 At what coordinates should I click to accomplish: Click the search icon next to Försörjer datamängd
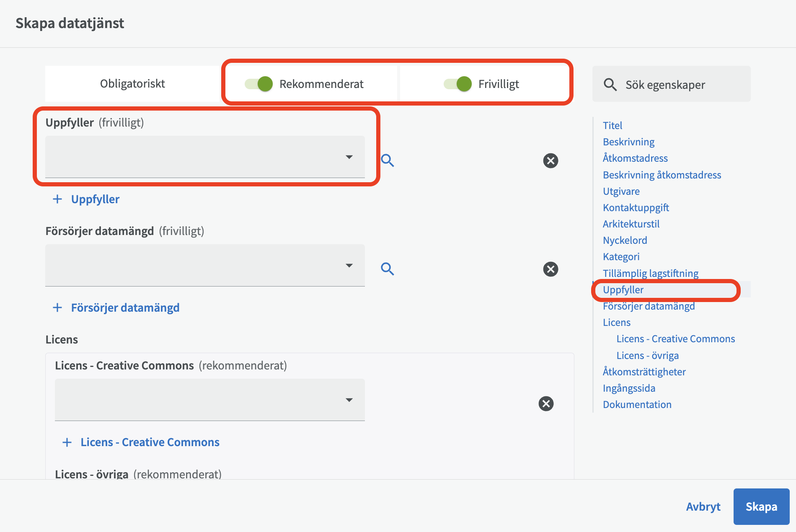click(387, 269)
